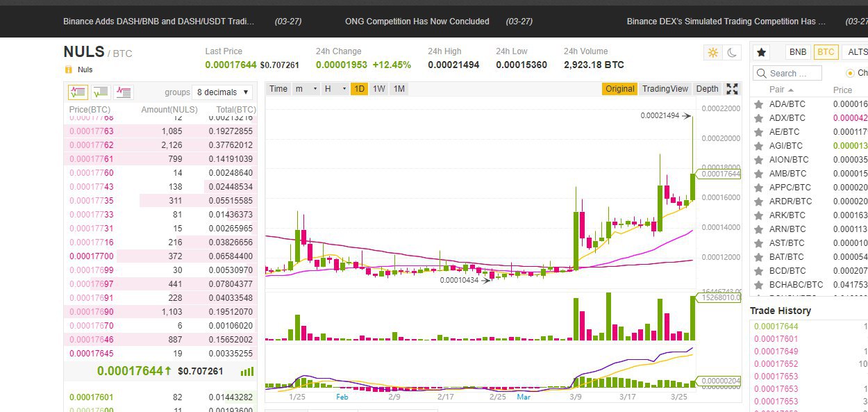Select the 1D chart interval

(359, 89)
